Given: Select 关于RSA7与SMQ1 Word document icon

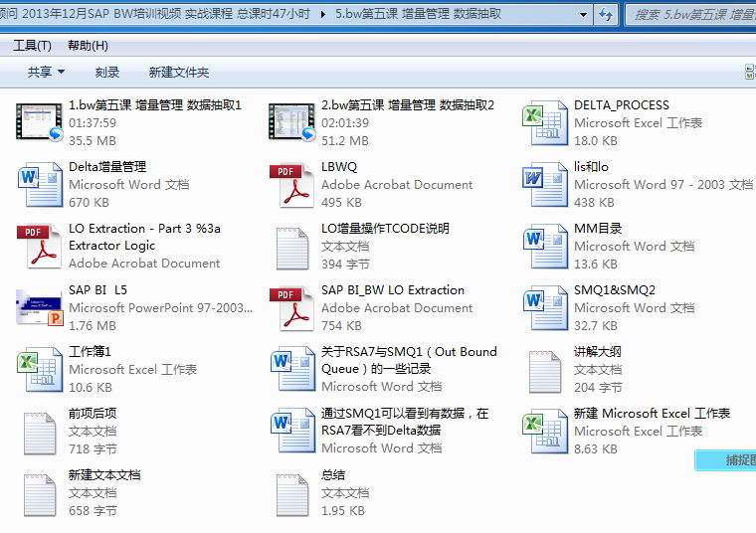Looking at the screenshot, I should [292, 369].
